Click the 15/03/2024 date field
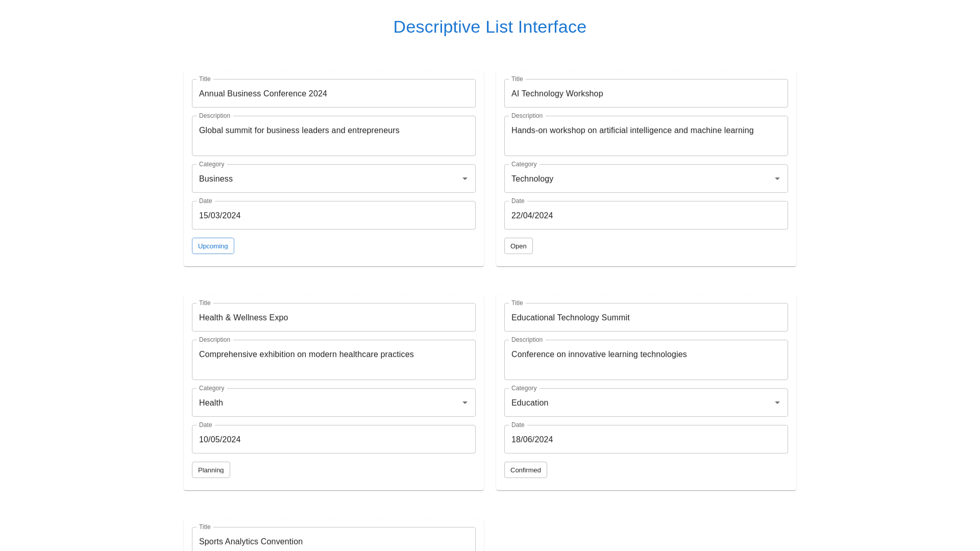Viewport: 980px width, 551px height. [x=333, y=215]
